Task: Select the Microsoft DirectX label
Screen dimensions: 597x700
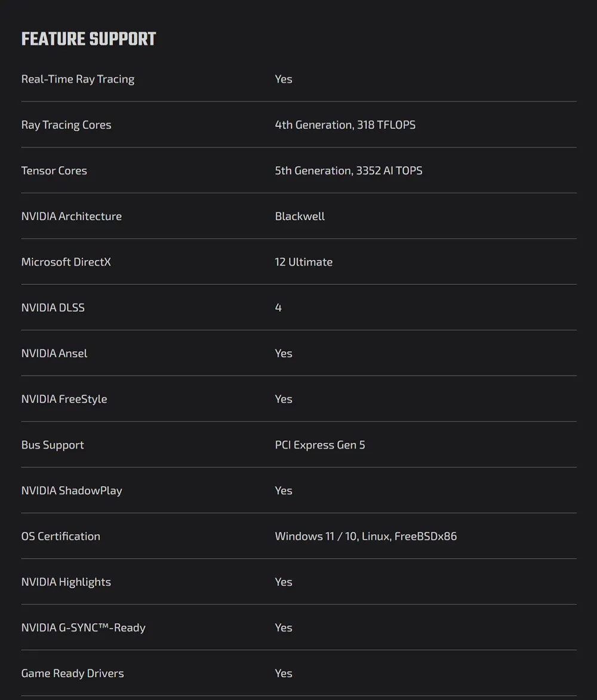Action: coord(66,262)
